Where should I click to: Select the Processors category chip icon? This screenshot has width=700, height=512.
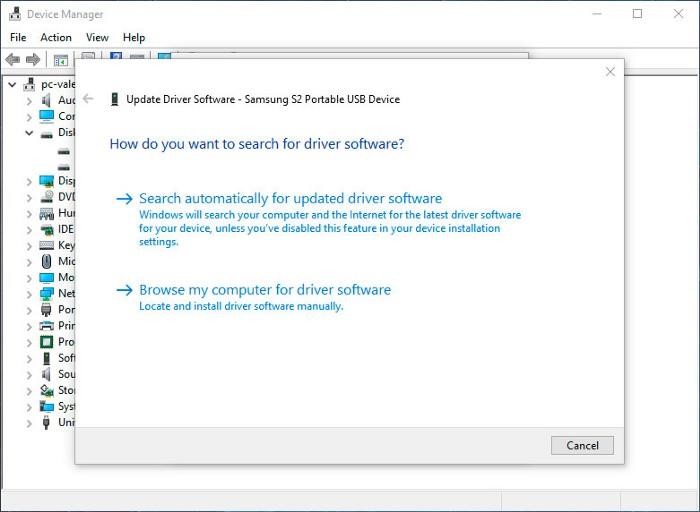point(46,342)
